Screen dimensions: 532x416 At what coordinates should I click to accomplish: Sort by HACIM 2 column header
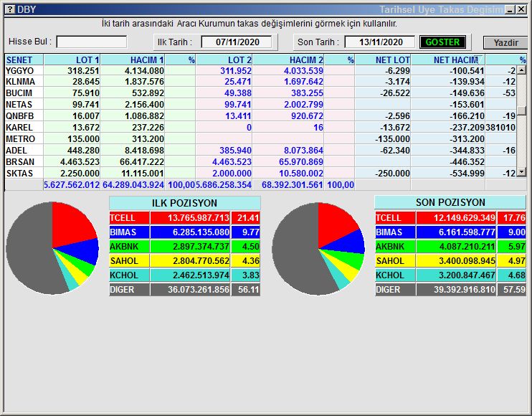click(x=288, y=60)
